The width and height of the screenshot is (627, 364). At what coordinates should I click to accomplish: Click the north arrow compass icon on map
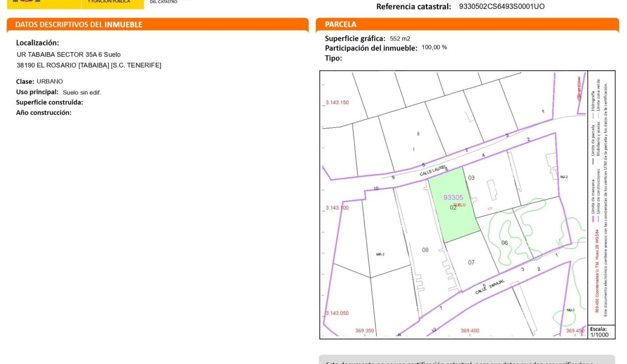point(579,88)
